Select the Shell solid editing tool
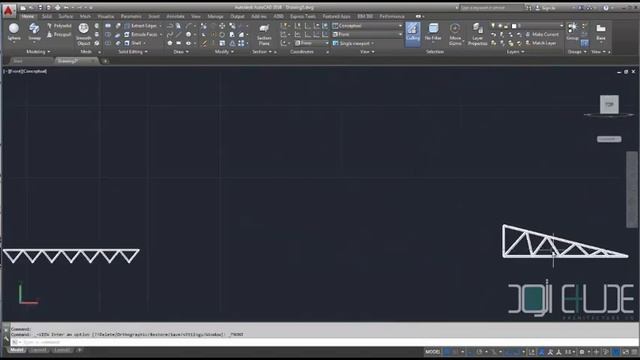Viewport: 640px width, 360px height. (134, 43)
